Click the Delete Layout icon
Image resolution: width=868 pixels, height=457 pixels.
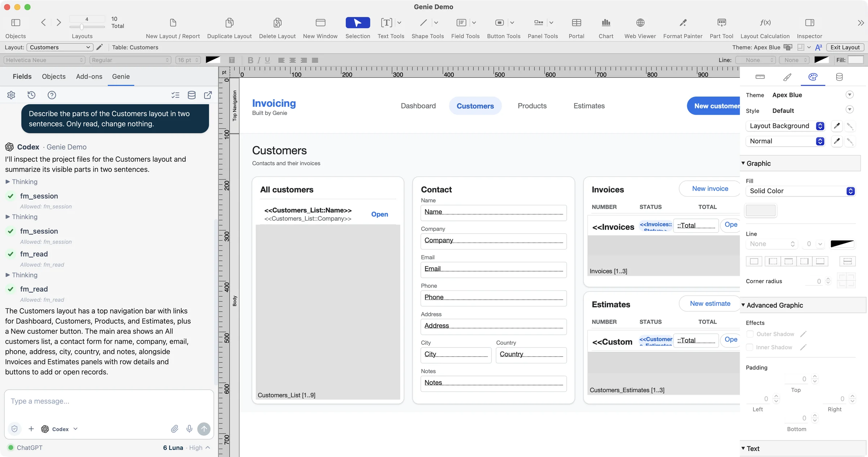pos(277,23)
